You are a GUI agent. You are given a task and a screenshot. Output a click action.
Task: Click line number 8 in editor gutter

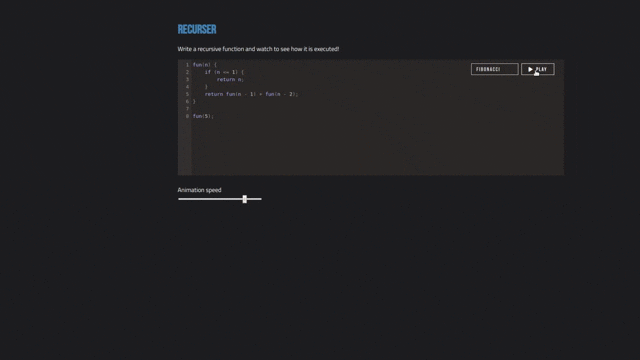click(187, 116)
